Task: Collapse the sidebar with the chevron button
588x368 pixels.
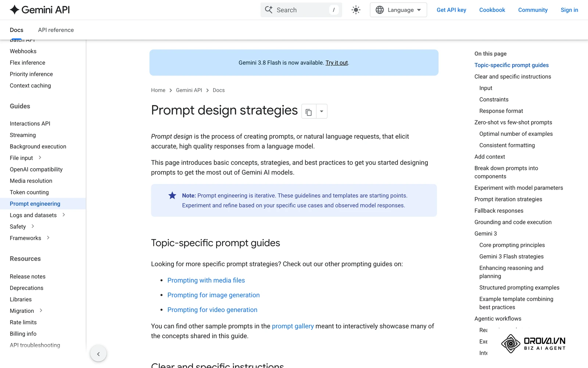Action: (98, 354)
